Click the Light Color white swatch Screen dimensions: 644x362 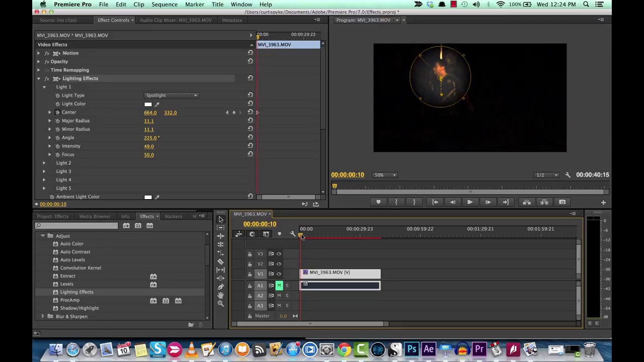tap(148, 104)
